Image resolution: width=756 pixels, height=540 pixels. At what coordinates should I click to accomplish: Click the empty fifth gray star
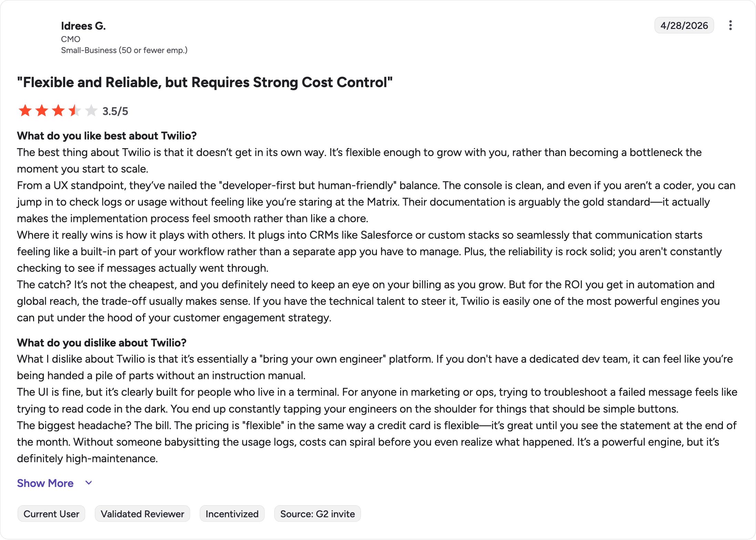pyautogui.click(x=91, y=111)
